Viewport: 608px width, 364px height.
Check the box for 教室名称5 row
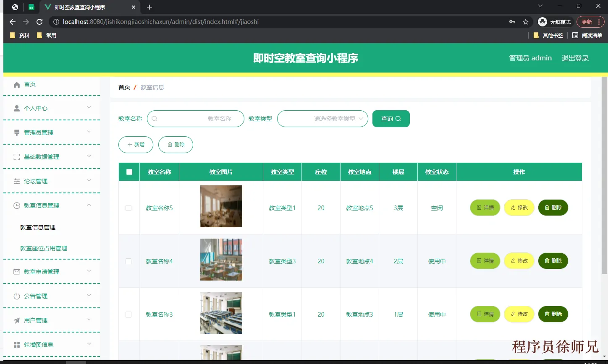click(x=128, y=208)
